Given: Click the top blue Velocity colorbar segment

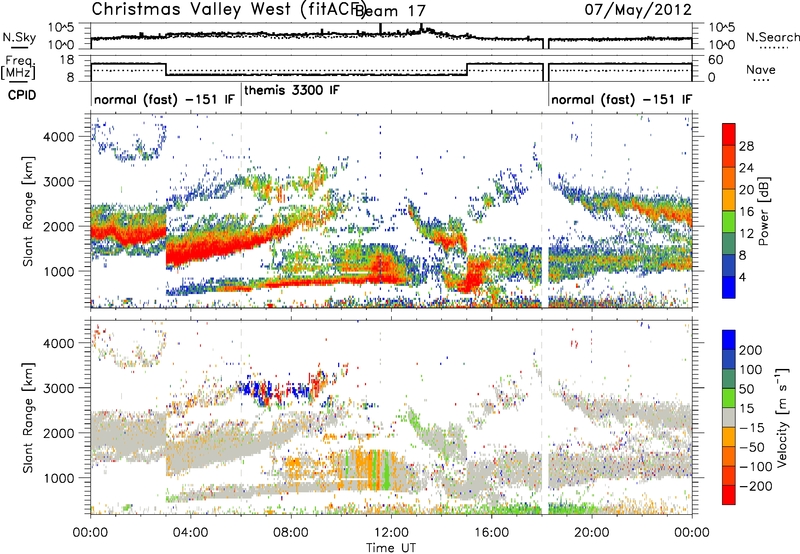Looking at the screenshot, I should (x=729, y=340).
